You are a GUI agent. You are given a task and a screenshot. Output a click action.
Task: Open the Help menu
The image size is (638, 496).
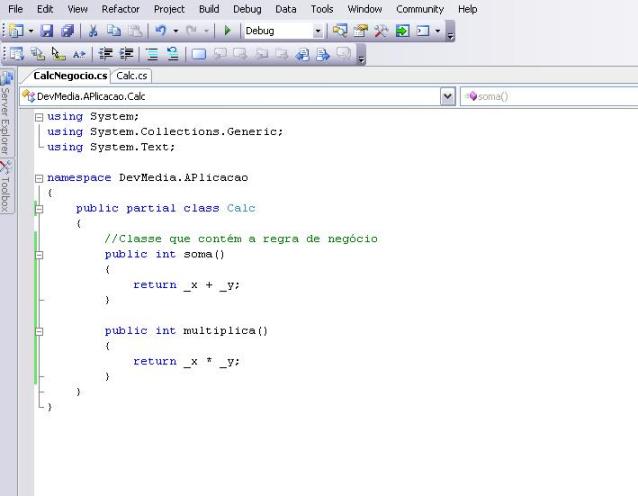click(x=468, y=9)
